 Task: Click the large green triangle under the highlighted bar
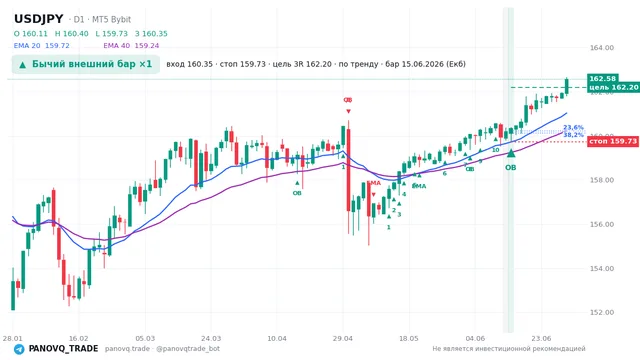pyautogui.click(x=511, y=153)
